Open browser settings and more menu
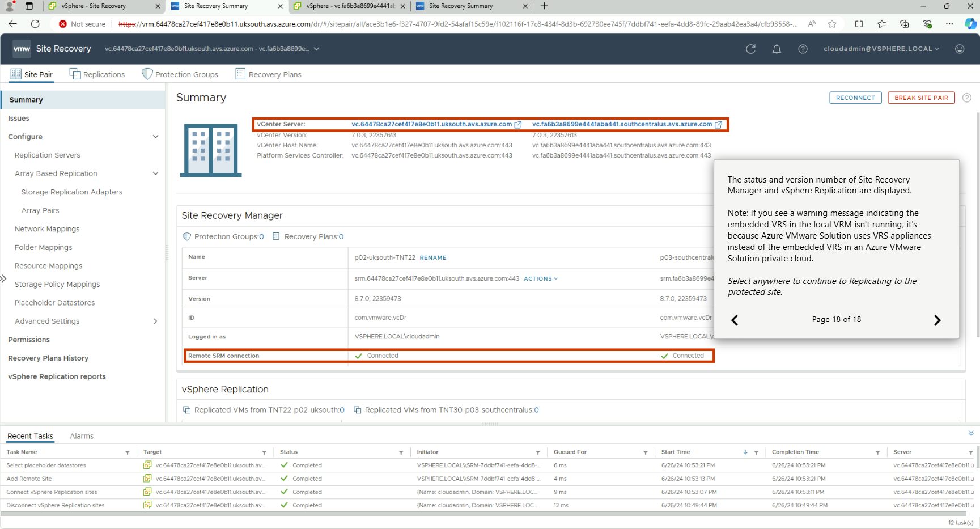Screen dimensions: 980x529 click(x=949, y=24)
